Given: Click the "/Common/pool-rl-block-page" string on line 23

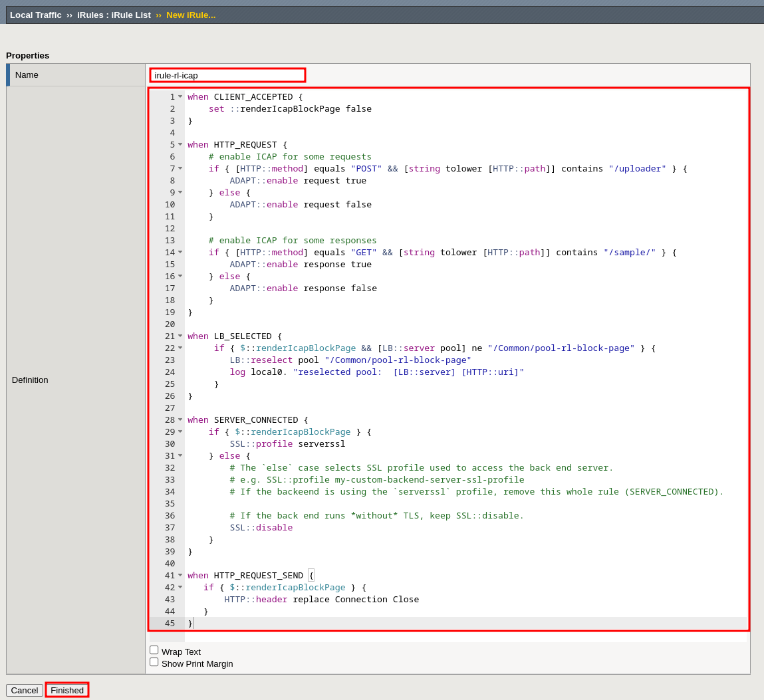Looking at the screenshot, I should 398,360.
